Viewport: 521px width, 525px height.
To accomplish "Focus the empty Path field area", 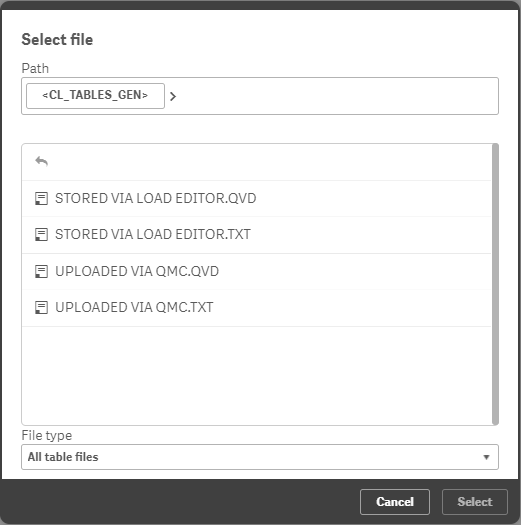I will [x=337, y=96].
